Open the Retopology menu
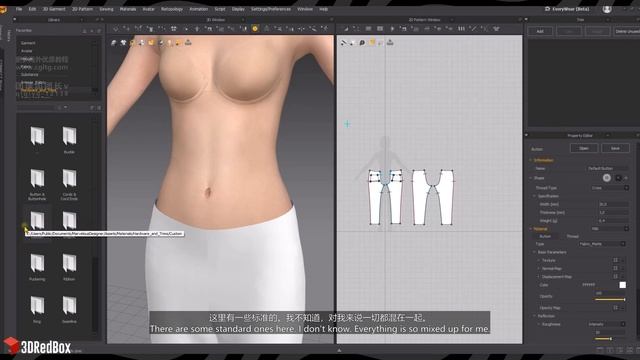The height and width of the screenshot is (360, 640). tap(172, 9)
